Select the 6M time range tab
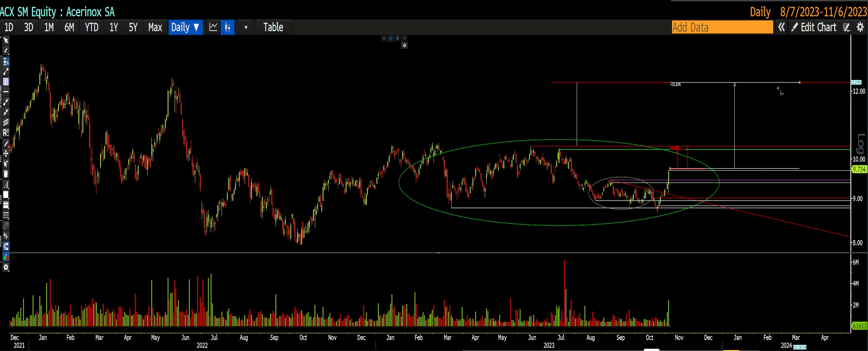 (69, 27)
